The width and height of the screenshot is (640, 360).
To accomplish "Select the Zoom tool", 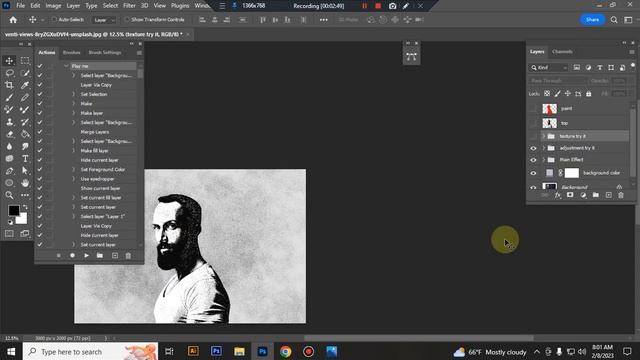I will (9, 195).
